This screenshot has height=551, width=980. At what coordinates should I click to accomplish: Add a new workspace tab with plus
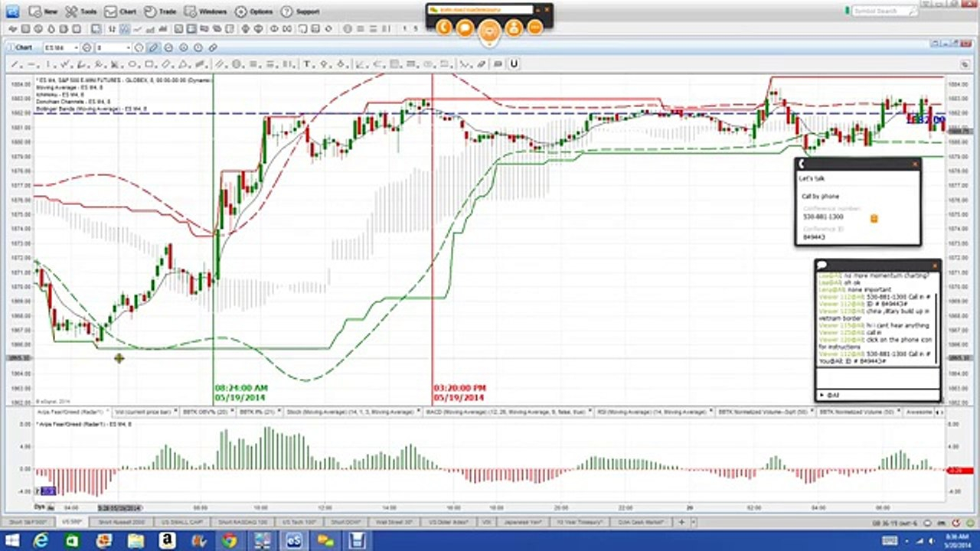tap(681, 522)
